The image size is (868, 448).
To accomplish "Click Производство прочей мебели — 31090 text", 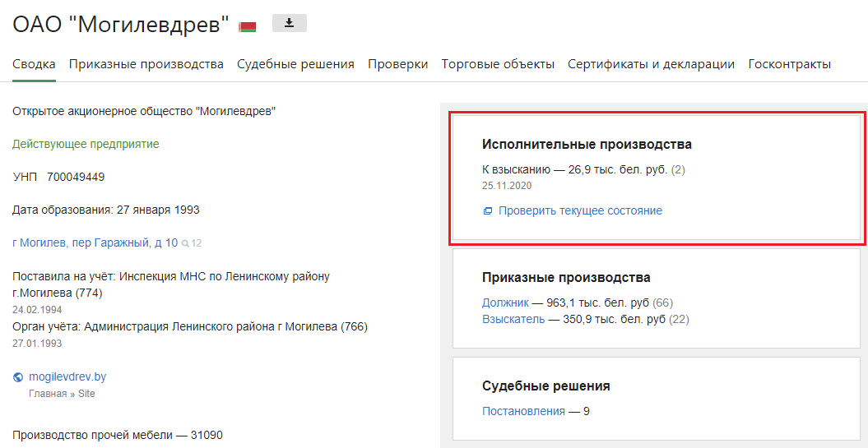I will tap(118, 436).
